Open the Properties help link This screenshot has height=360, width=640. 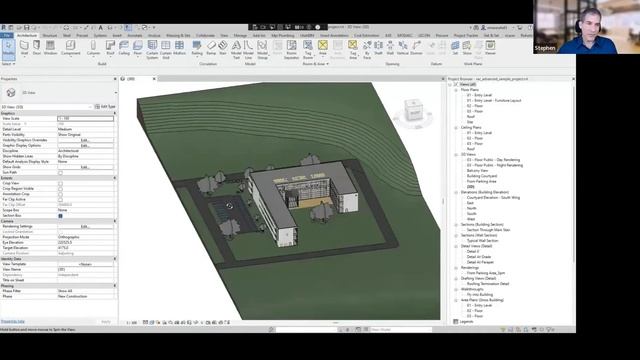click(13, 322)
